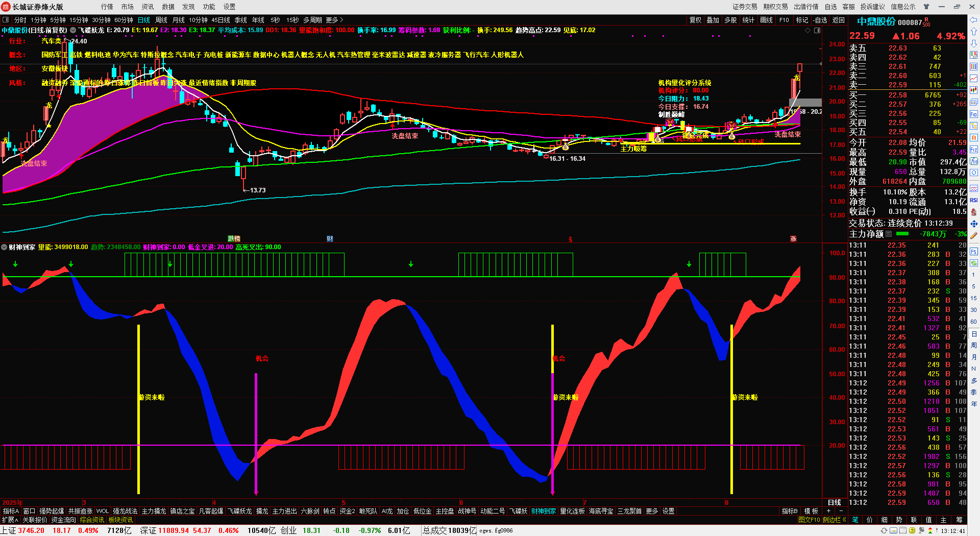Click the Fiz sidebar icon

coord(974,150)
